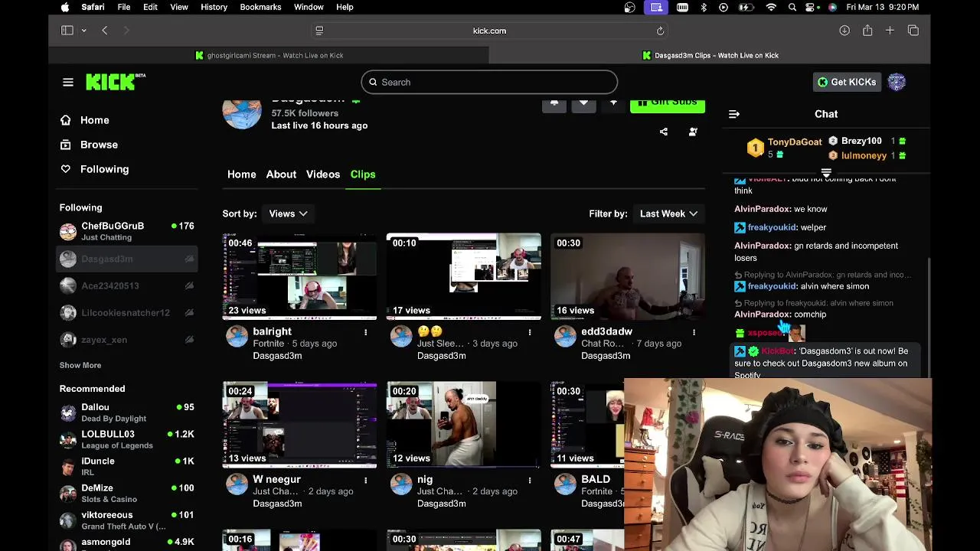The height and width of the screenshot is (551, 980).
Task: Click TonyDaGoat in the gifter leaderboard
Action: point(794,142)
